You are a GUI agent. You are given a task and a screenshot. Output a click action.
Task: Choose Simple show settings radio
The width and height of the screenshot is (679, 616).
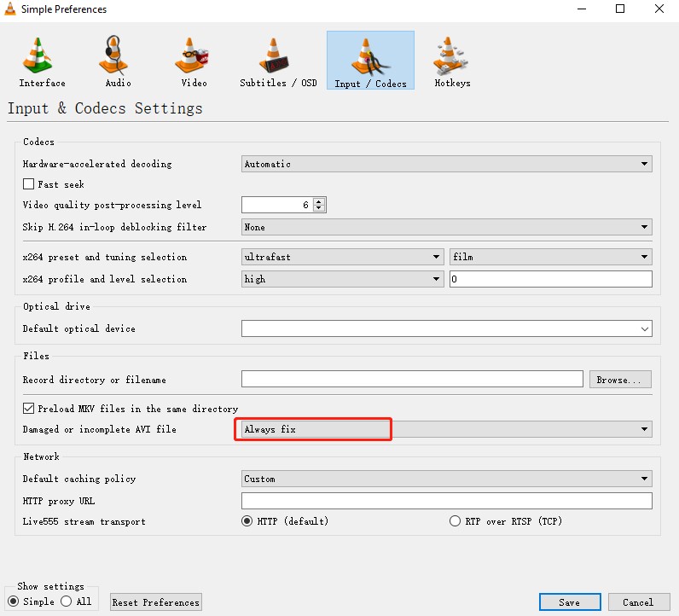[14, 601]
